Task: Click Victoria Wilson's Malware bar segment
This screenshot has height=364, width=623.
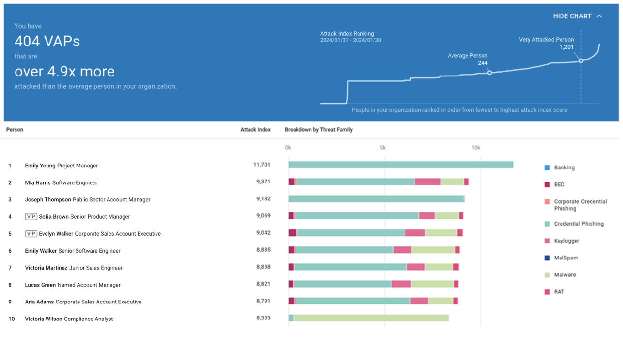Action: click(x=371, y=318)
